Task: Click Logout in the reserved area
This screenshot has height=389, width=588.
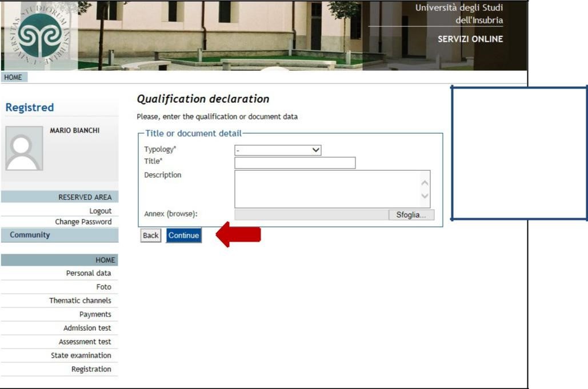Action: tap(100, 211)
